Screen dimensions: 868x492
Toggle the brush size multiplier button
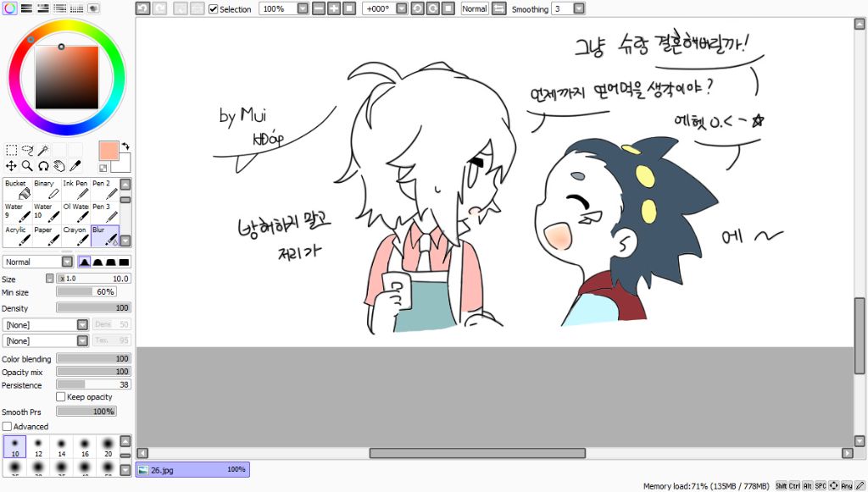(50, 278)
